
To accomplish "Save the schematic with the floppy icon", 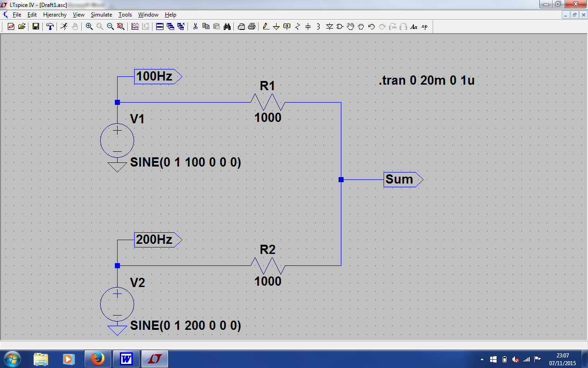I will 35,27.
